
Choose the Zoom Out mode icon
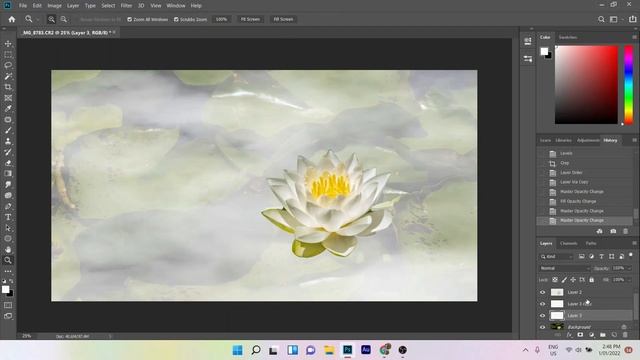pyautogui.click(x=64, y=19)
